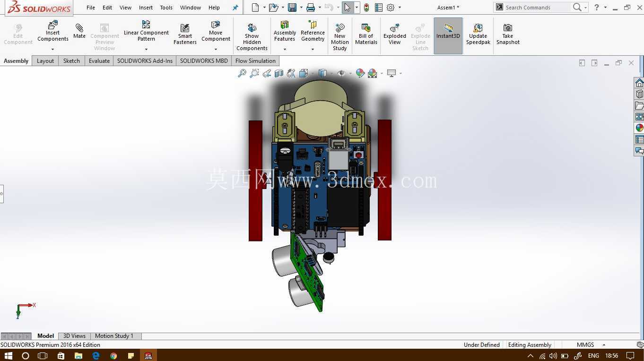
Task: Activate Move Component tool
Action: (x=216, y=31)
